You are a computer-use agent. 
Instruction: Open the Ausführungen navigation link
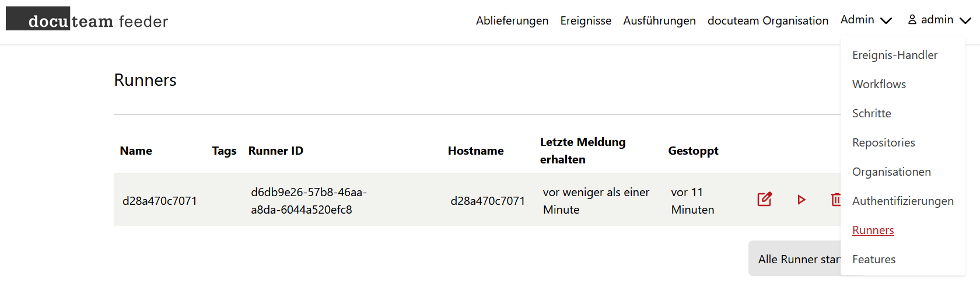[x=659, y=21]
